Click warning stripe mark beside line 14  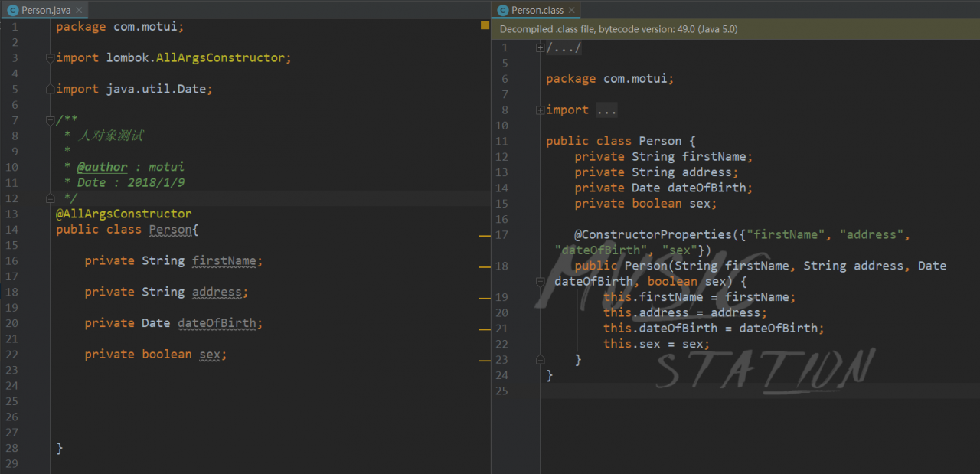pos(485,236)
